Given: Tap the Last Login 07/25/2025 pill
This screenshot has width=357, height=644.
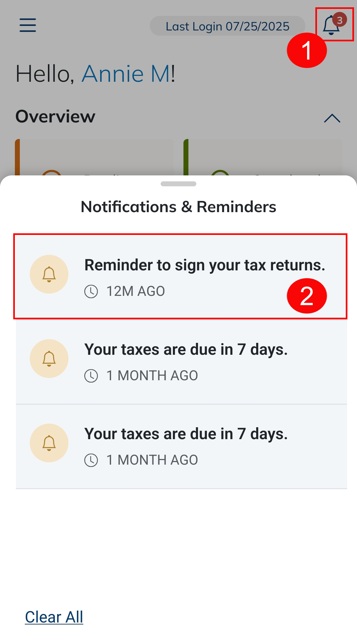Looking at the screenshot, I should point(227,26).
